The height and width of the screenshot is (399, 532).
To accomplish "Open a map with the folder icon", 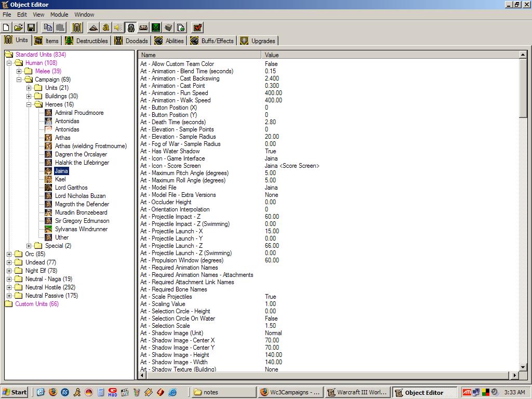I will [19, 28].
